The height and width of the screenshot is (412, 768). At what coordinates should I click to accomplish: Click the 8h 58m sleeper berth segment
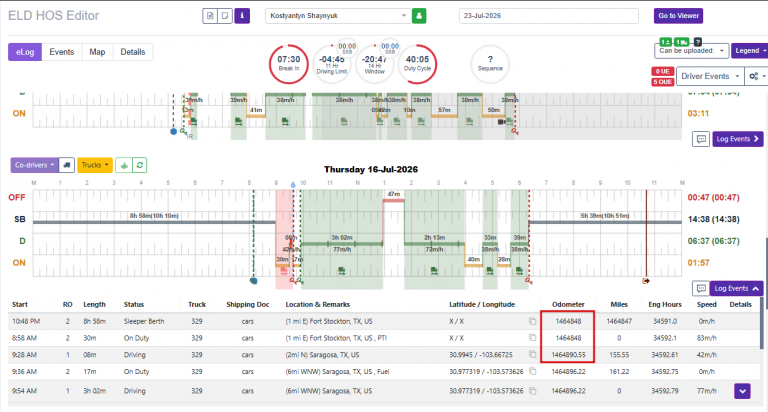(154, 222)
